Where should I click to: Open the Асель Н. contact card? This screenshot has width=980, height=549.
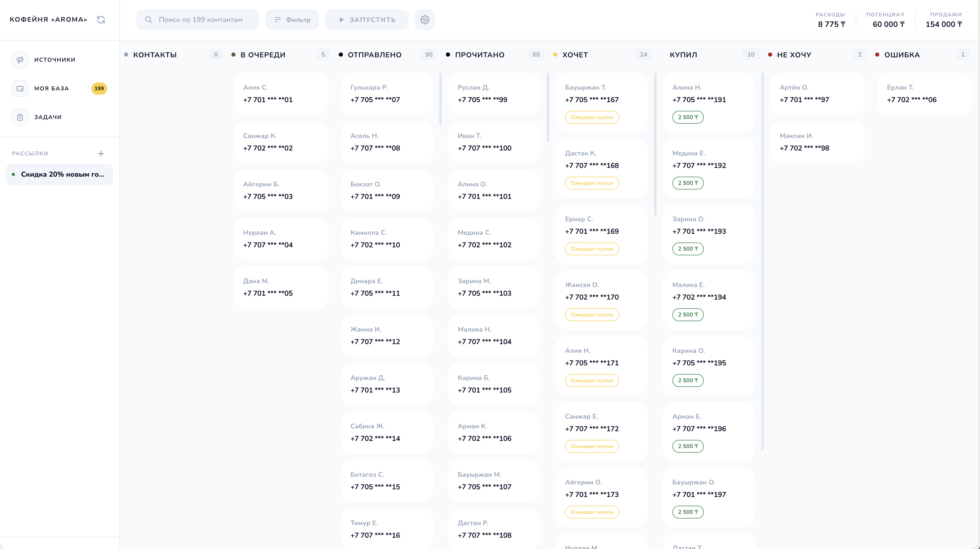(387, 142)
